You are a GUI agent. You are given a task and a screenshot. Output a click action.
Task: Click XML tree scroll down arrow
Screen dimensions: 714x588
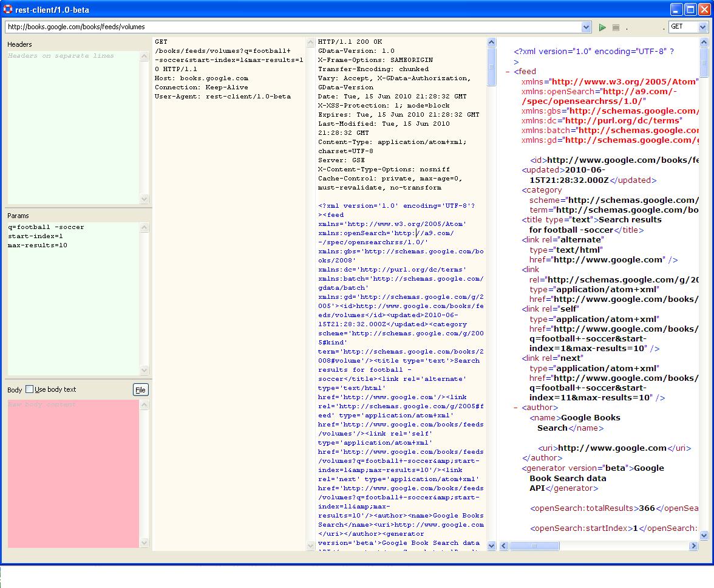pyautogui.click(x=704, y=535)
